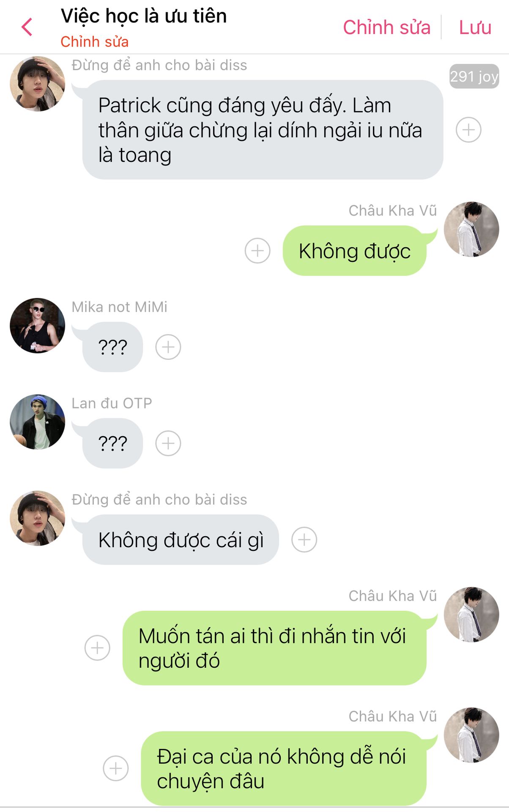Select the Patrick cũng đáng yêu message

(x=263, y=130)
